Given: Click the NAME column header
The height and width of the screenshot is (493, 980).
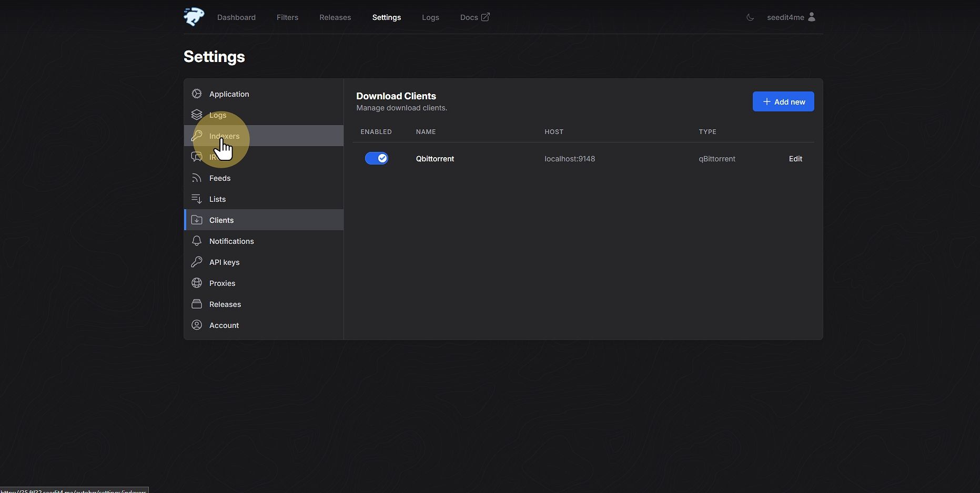Looking at the screenshot, I should click(x=426, y=132).
